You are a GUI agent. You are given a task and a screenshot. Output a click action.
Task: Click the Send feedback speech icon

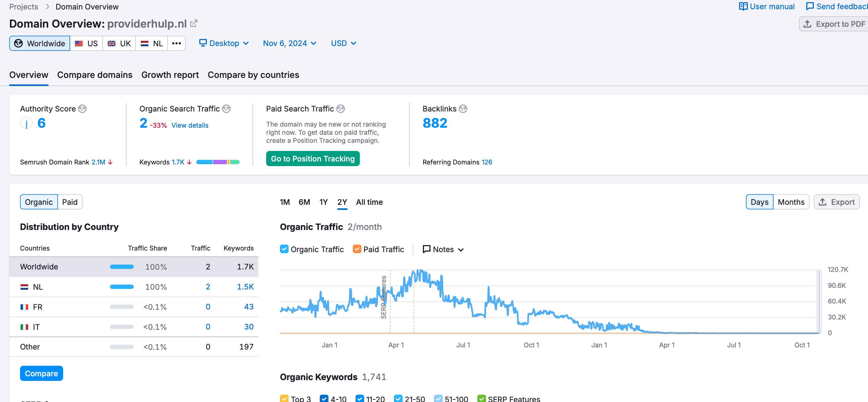coord(810,6)
